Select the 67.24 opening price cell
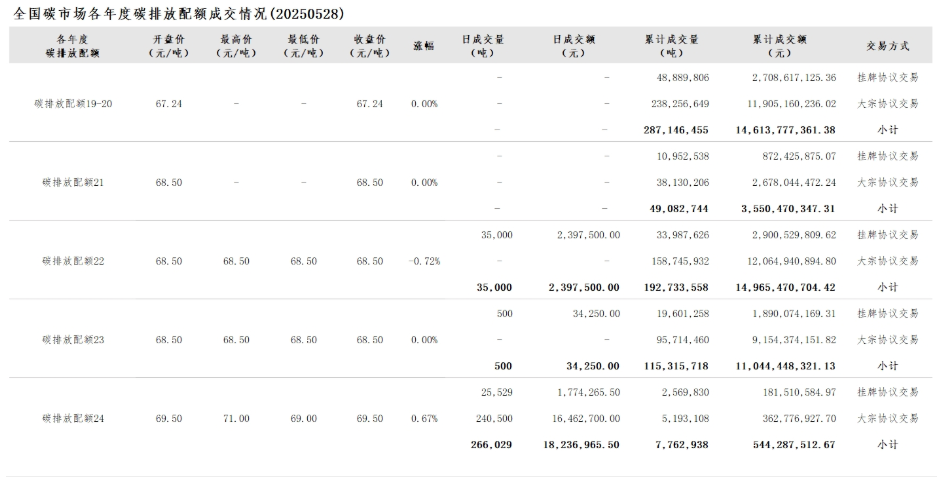This screenshot has width=937, height=481. (169, 104)
